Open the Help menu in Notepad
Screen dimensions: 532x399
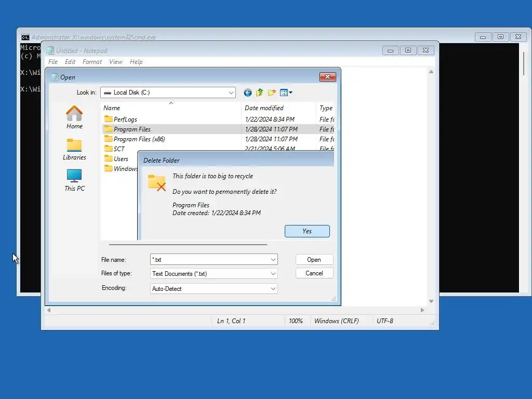coord(136,62)
